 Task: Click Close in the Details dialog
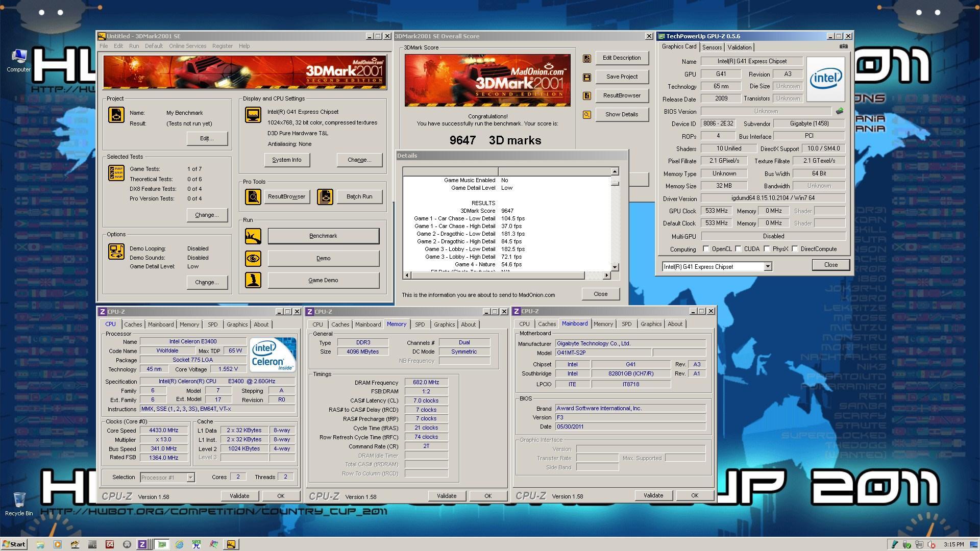[601, 294]
